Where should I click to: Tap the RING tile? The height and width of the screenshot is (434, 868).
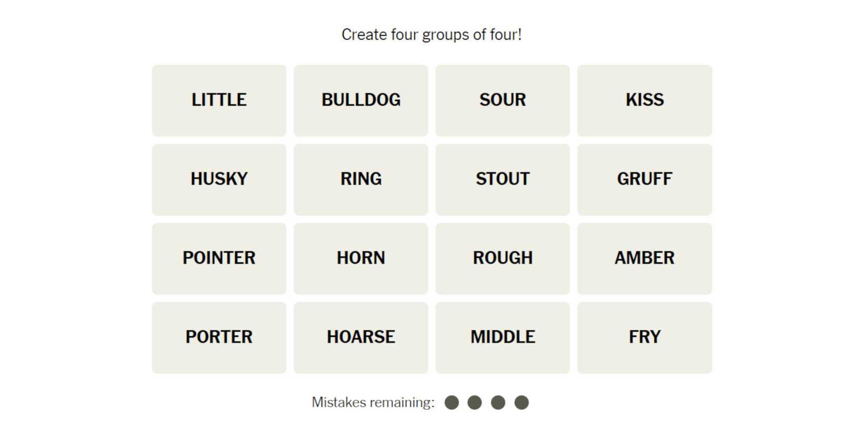[361, 179]
